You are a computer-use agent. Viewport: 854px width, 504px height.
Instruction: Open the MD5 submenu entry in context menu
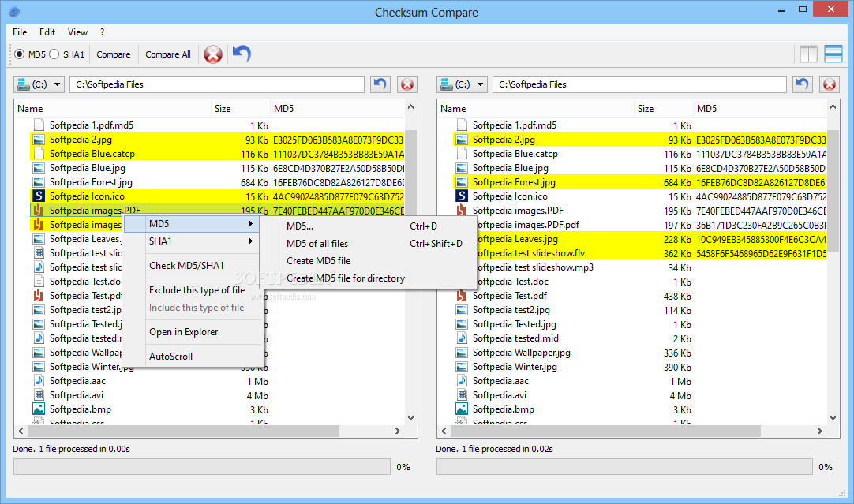click(x=192, y=224)
